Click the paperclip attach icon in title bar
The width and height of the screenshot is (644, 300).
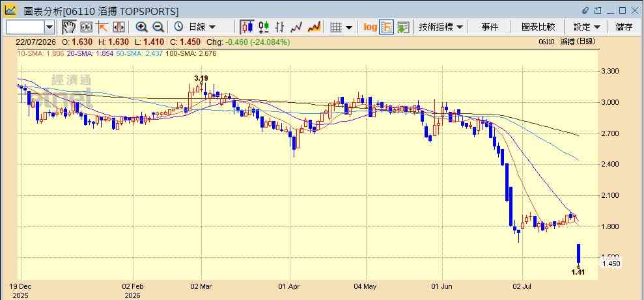[586, 10]
